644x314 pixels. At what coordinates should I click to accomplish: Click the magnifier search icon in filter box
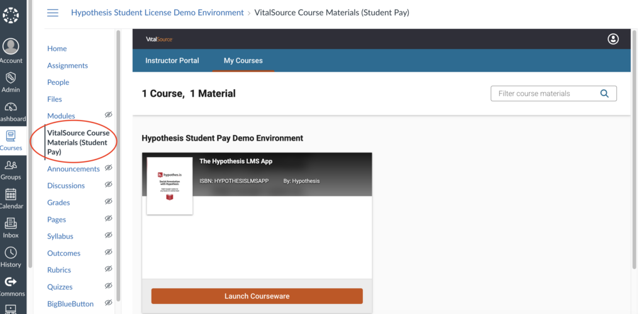click(x=604, y=94)
